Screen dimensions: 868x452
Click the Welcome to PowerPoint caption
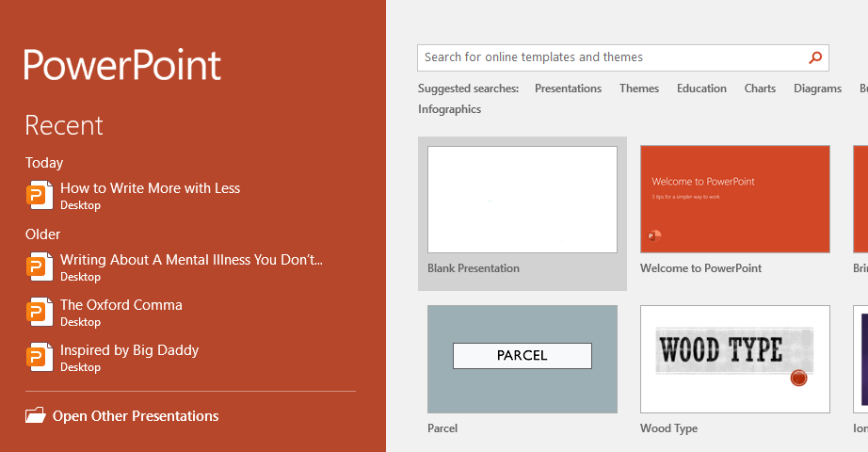(700, 268)
